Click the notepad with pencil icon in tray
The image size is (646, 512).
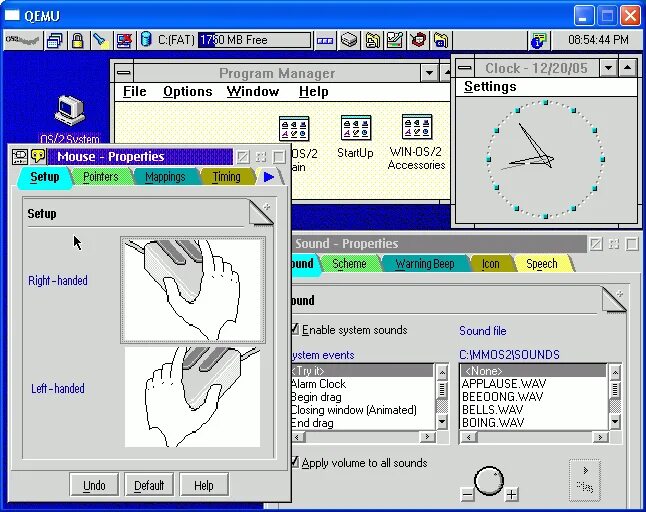point(395,40)
